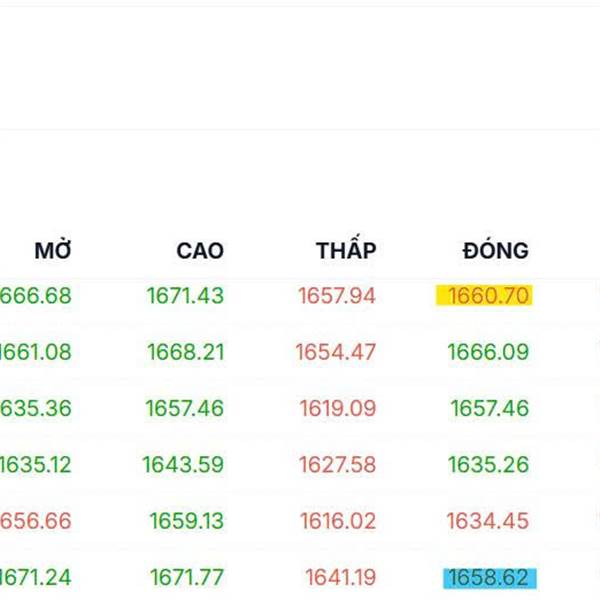Click the CAO column header
This screenshot has height=600, width=600.
(200, 250)
